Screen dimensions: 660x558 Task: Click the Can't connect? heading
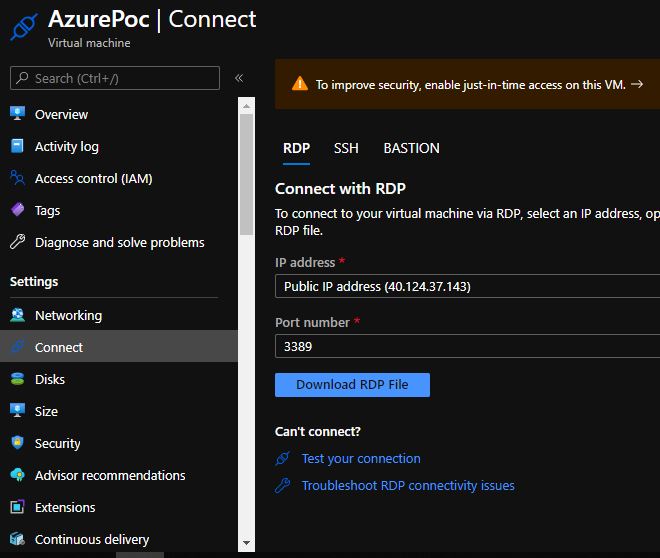click(x=318, y=431)
